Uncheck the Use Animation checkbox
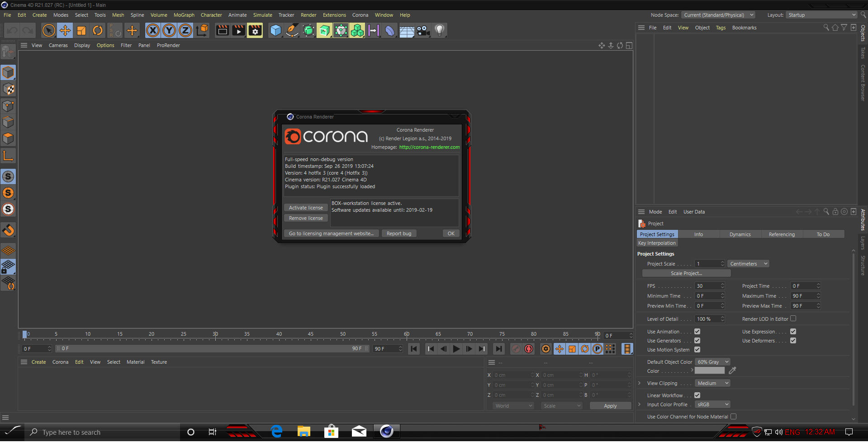This screenshot has width=868, height=442. coord(697,332)
